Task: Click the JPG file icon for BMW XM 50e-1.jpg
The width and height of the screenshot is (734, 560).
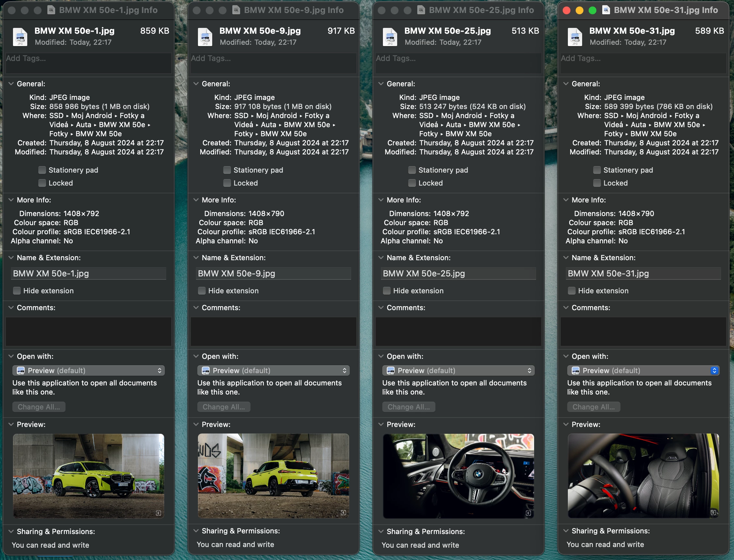Action: (x=20, y=37)
